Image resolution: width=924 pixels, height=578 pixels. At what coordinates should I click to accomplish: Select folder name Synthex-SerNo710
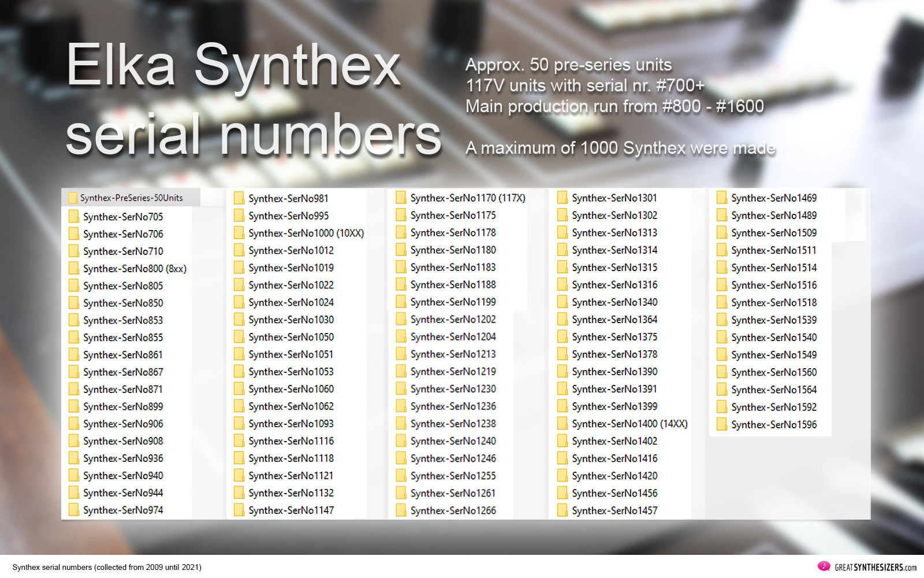[x=123, y=251]
